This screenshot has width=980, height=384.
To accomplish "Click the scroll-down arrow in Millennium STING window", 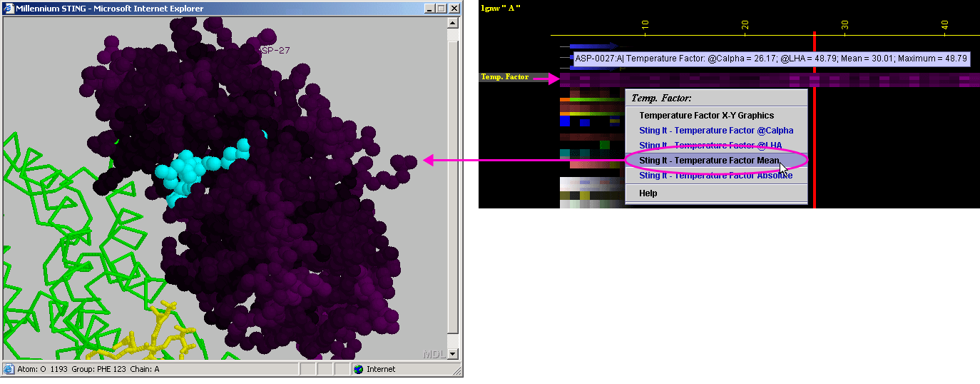I will pyautogui.click(x=452, y=353).
